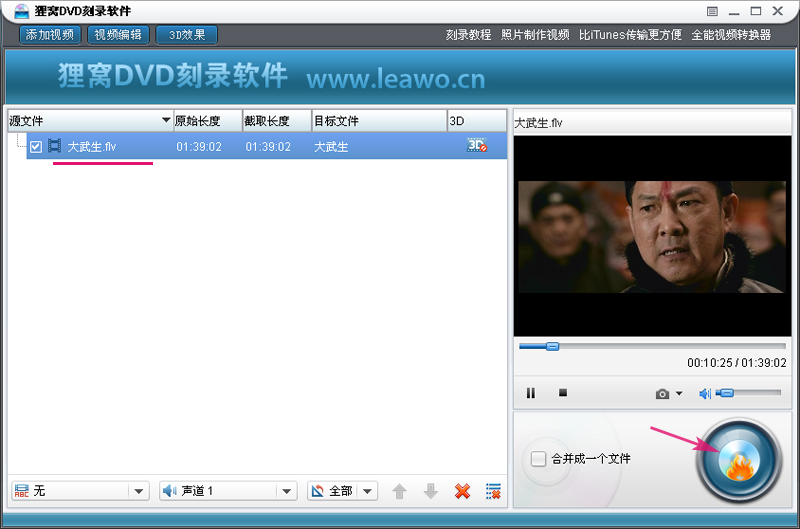The height and width of the screenshot is (529, 800).
Task: Open the 照片制作视频 link
Action: point(535,35)
